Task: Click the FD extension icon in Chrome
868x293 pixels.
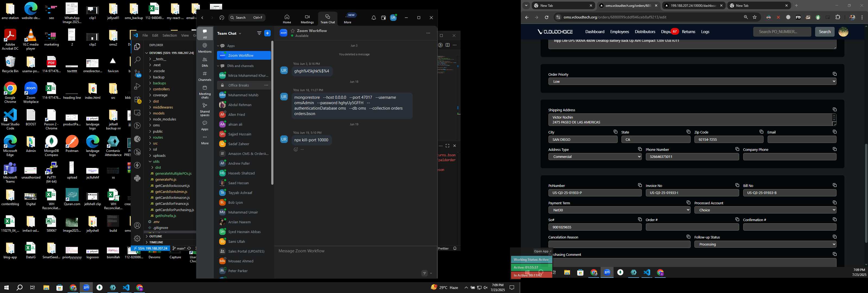Action: coord(798,17)
